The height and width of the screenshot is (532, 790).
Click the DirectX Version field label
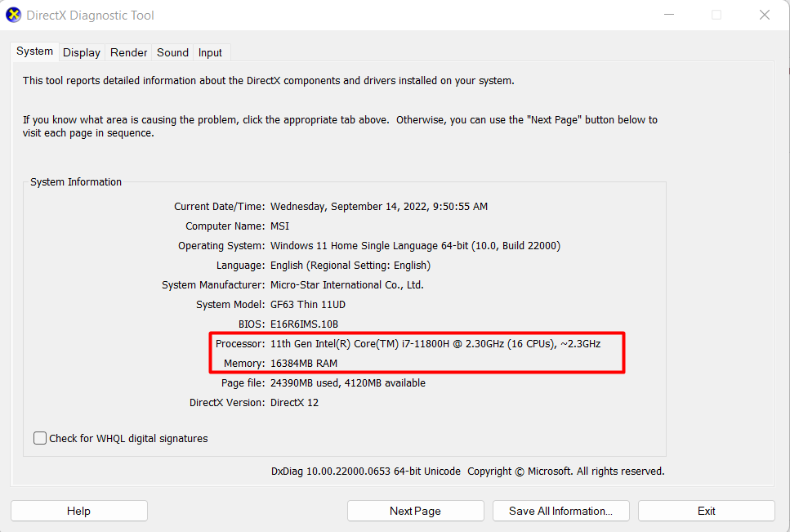point(227,403)
